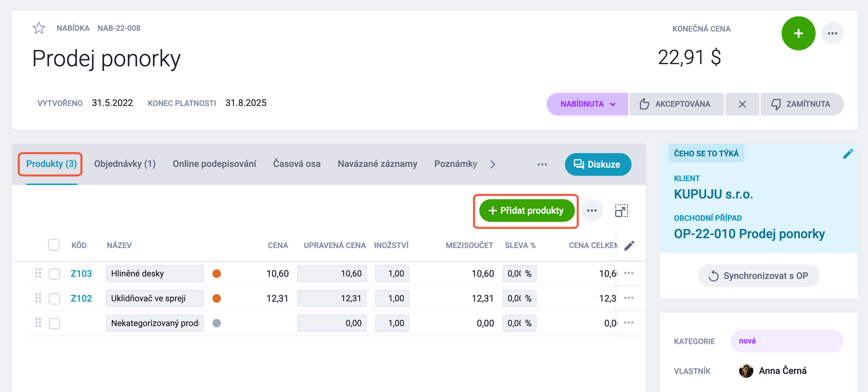Open fullscreen expand table icon

pyautogui.click(x=621, y=211)
